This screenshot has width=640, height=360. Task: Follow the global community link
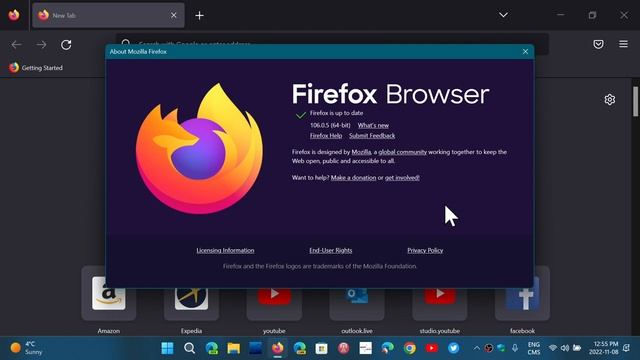pyautogui.click(x=402, y=152)
